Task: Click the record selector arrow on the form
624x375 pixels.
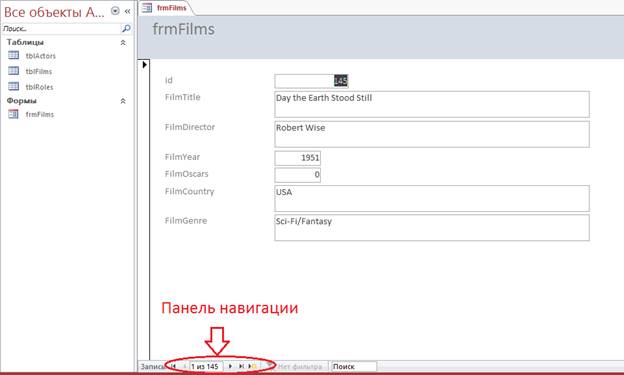Action: (144, 64)
